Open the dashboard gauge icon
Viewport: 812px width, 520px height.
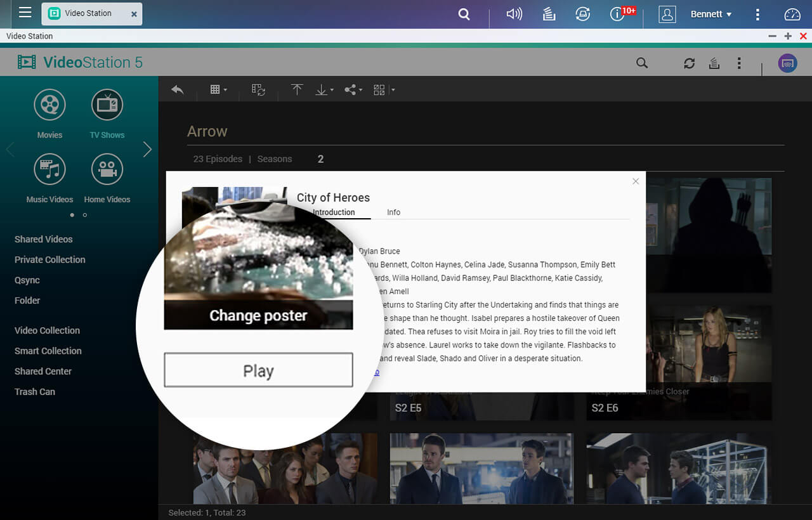[x=792, y=14]
